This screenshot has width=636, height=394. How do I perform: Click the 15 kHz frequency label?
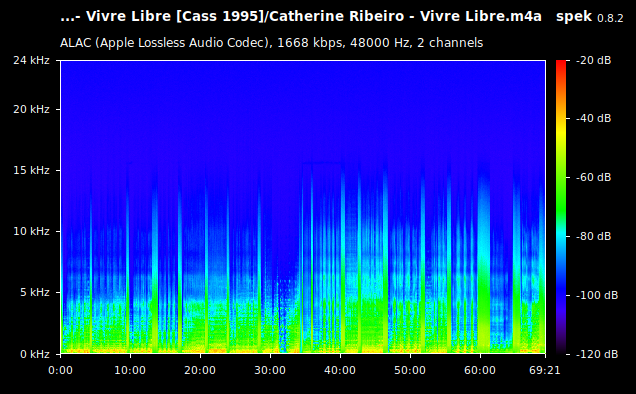coord(31,170)
